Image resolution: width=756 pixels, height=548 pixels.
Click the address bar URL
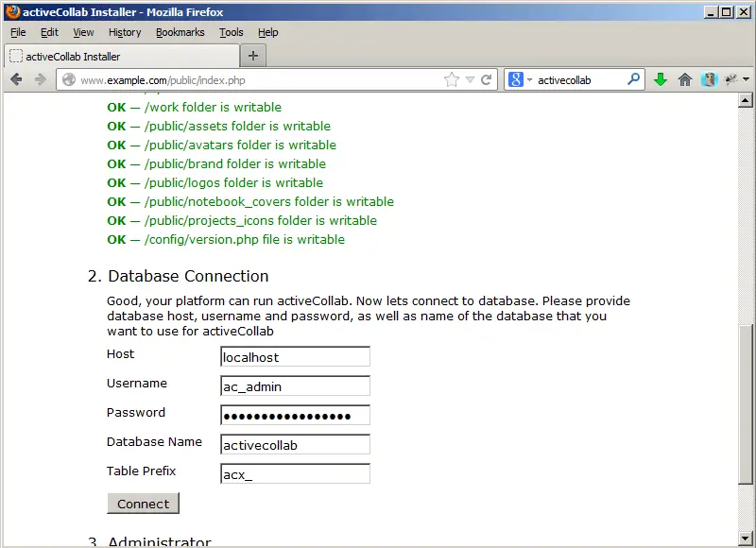point(163,80)
